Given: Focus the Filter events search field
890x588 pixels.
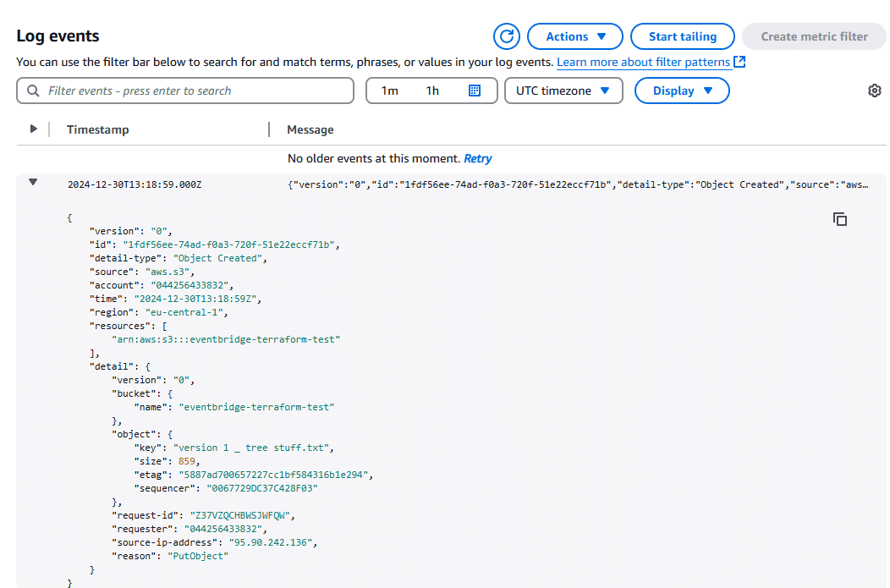Looking at the screenshot, I should [x=185, y=91].
